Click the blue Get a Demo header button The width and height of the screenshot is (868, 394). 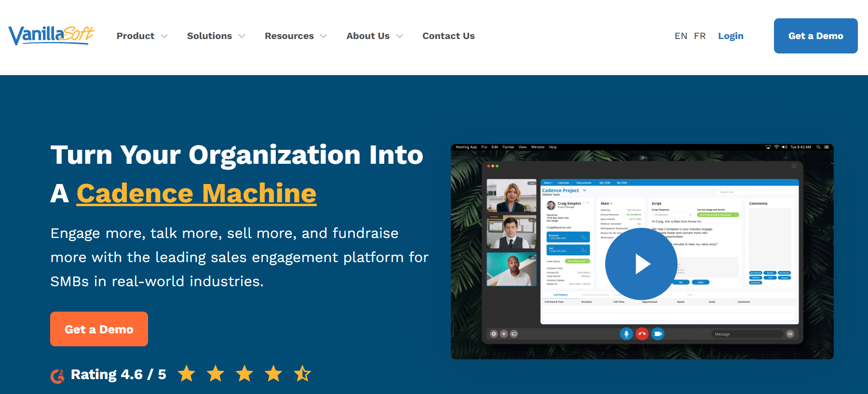[x=815, y=36]
